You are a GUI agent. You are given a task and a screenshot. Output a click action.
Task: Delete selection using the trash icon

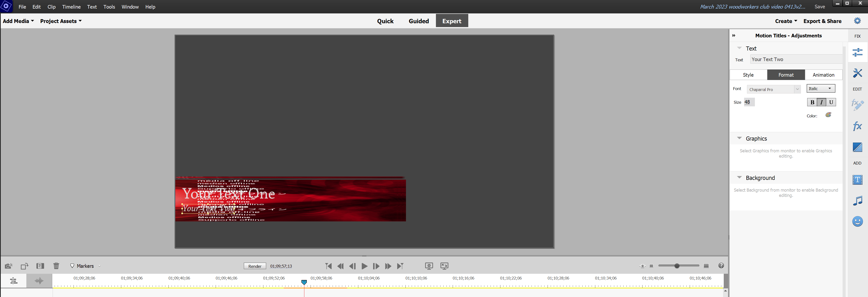(56, 266)
